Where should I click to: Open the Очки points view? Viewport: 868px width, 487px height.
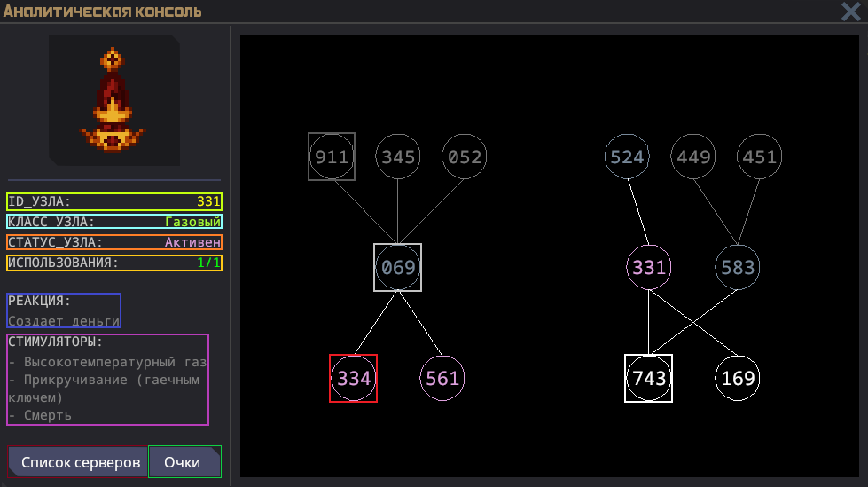pyautogui.click(x=184, y=462)
